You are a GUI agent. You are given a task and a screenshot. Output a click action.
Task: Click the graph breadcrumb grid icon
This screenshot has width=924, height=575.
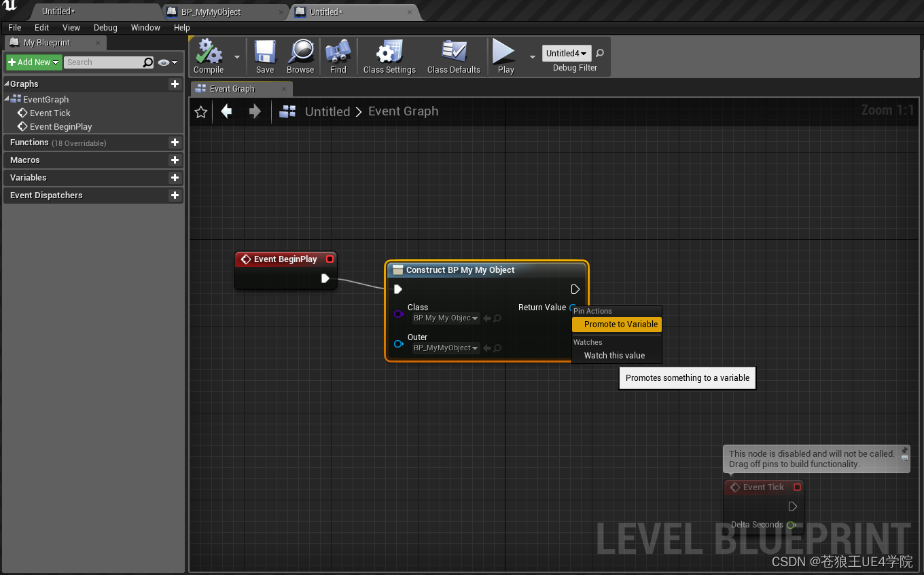click(x=287, y=111)
